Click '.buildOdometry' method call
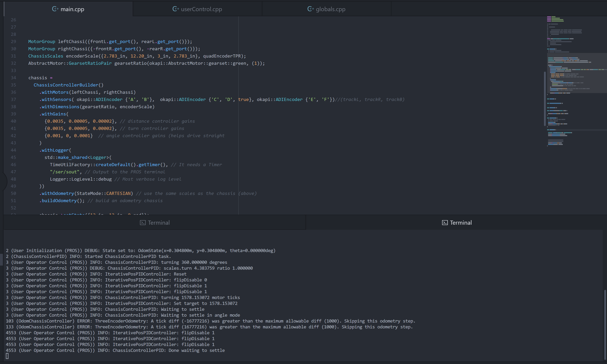Image resolution: width=607 pixels, height=364 pixels. point(58,201)
